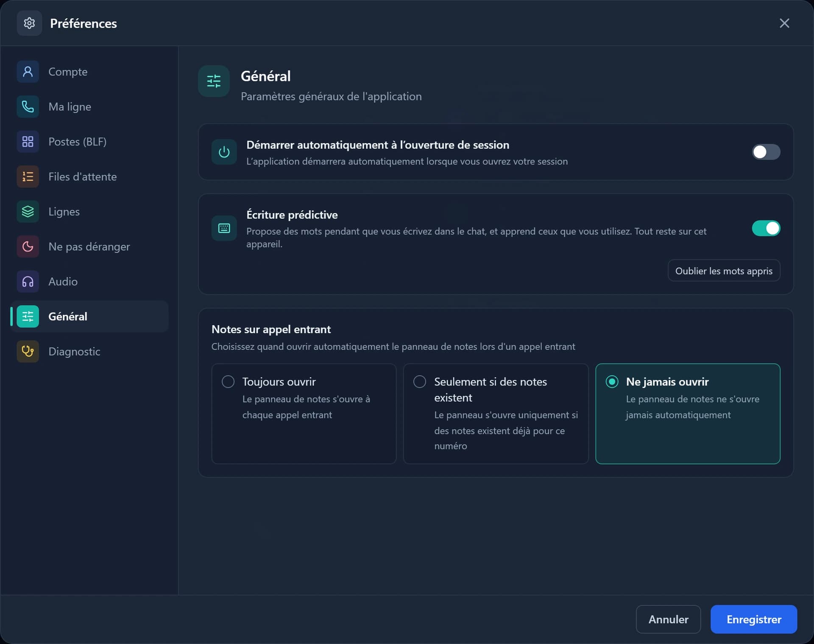
Task: Click the Ne pas déranger moon icon
Action: (28, 246)
